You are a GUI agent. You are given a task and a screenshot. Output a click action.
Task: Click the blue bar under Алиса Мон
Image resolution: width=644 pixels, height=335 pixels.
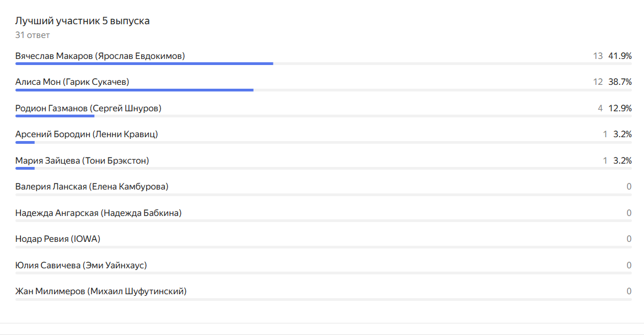[x=135, y=90]
